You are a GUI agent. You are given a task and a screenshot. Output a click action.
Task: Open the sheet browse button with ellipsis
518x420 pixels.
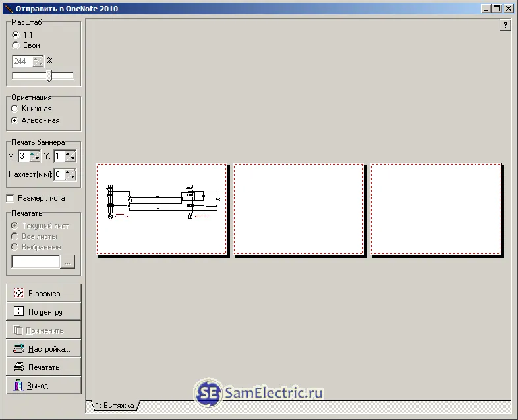point(67,261)
